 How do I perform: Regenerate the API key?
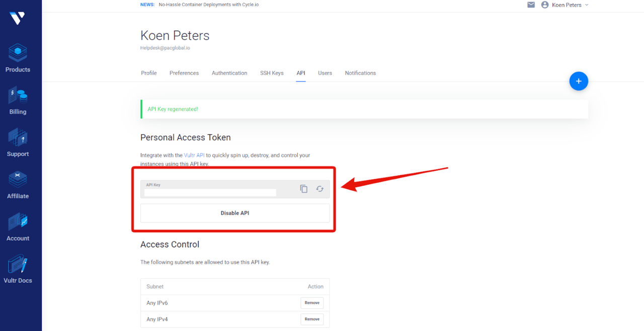click(x=320, y=189)
